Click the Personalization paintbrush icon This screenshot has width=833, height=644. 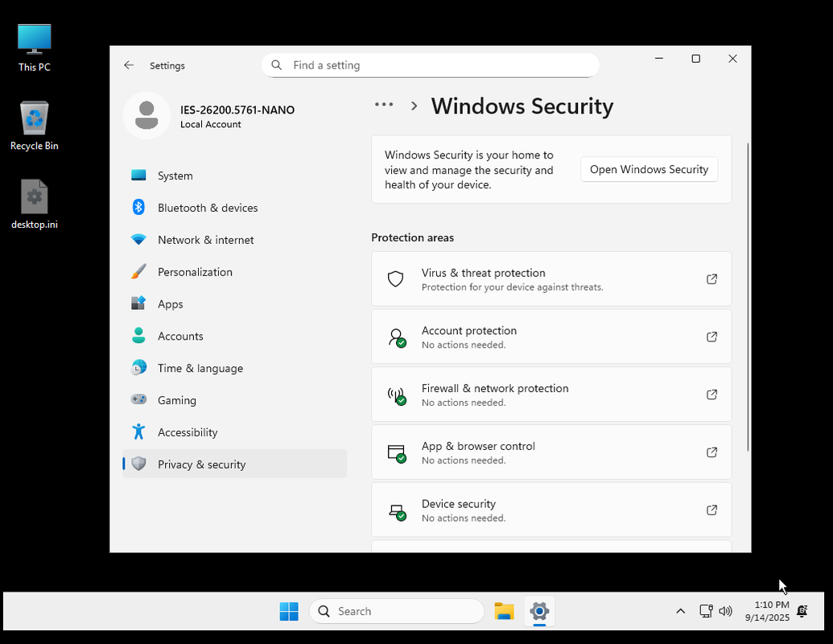pyautogui.click(x=138, y=271)
